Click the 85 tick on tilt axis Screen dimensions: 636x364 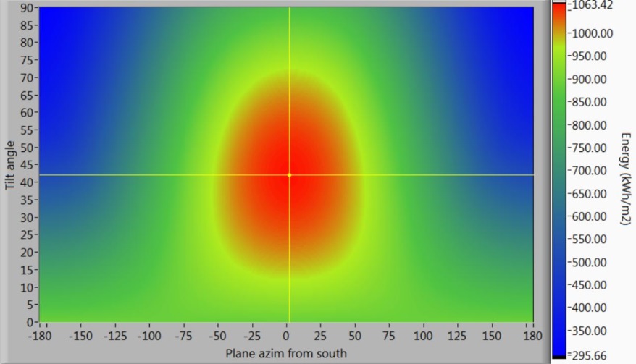click(26, 25)
